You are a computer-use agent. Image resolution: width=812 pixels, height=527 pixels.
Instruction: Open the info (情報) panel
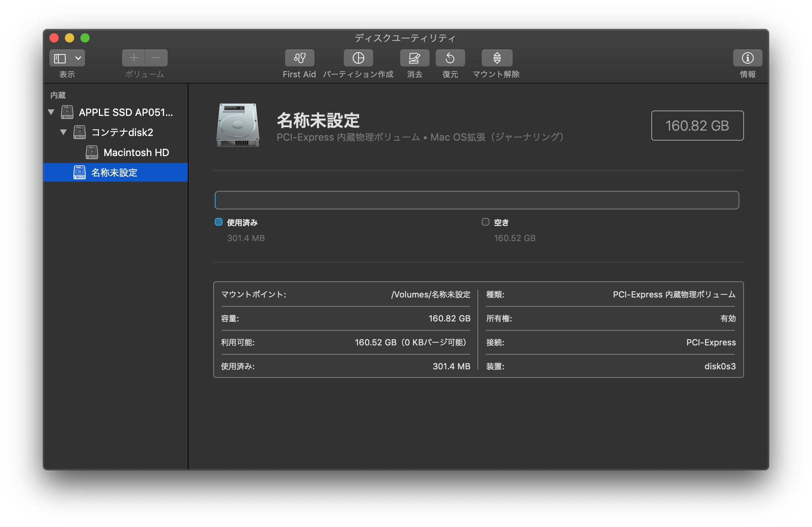coord(747,58)
